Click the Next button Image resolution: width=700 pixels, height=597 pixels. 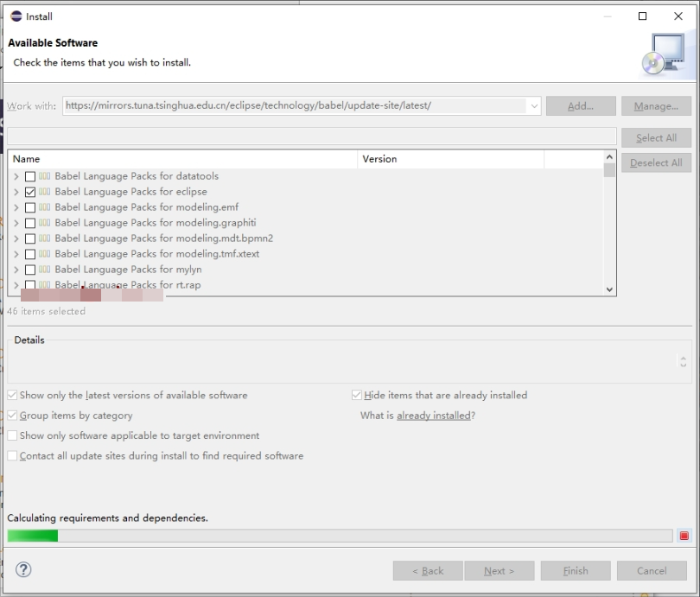(x=500, y=571)
